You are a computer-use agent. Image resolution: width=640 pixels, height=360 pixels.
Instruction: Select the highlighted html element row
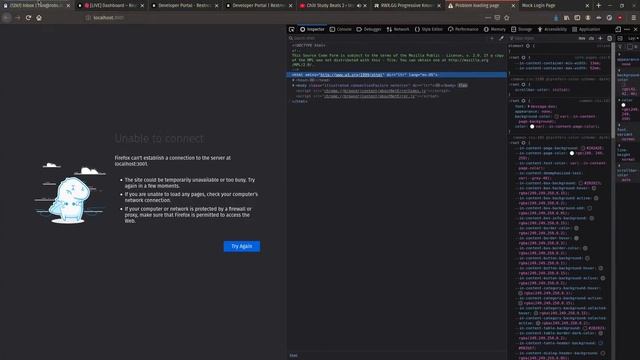[x=397, y=75]
